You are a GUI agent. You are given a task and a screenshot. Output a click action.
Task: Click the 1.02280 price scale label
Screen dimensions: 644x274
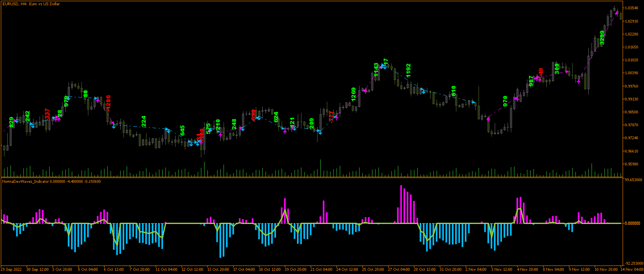click(632, 34)
